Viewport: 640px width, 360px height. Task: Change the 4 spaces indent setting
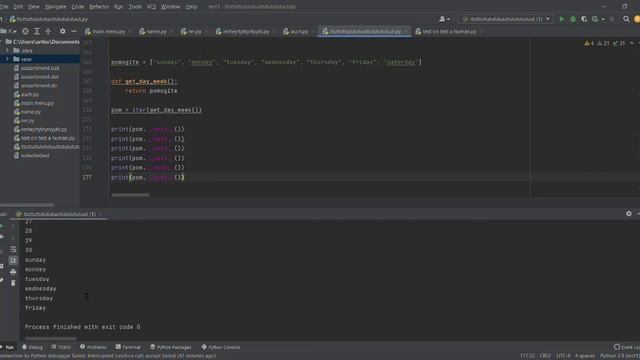[584, 356]
